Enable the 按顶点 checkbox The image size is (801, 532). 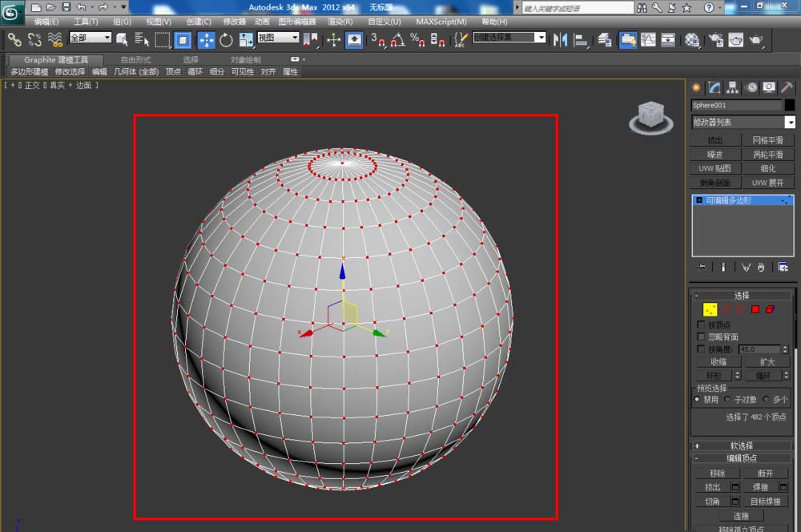coord(702,324)
